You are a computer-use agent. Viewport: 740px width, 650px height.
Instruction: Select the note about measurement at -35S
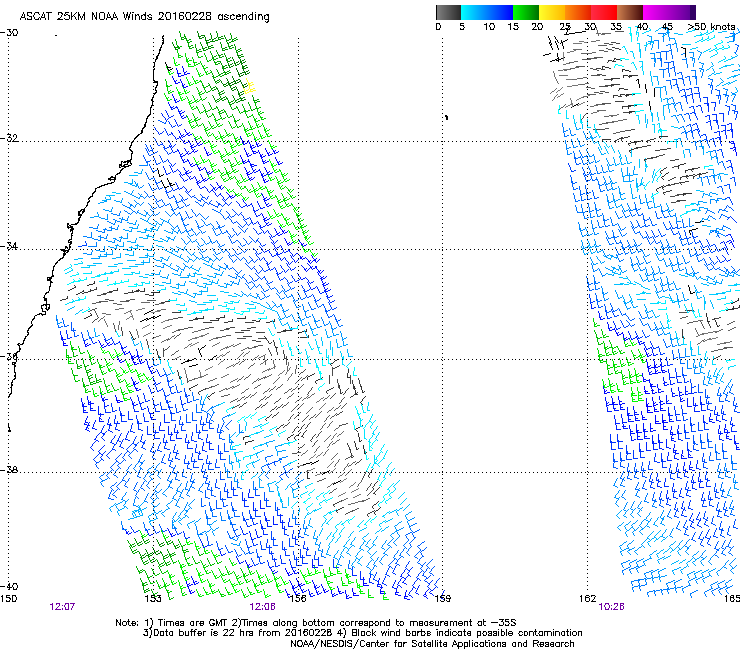(375, 623)
